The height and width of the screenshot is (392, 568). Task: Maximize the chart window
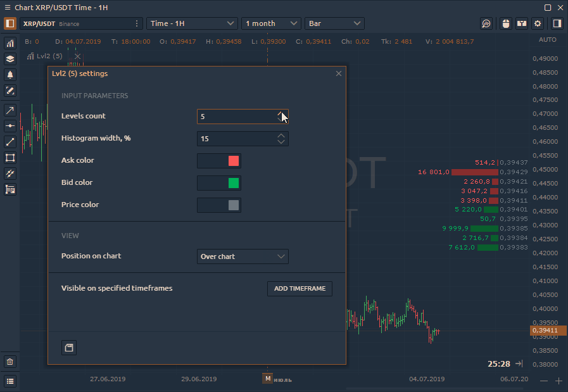(548, 8)
